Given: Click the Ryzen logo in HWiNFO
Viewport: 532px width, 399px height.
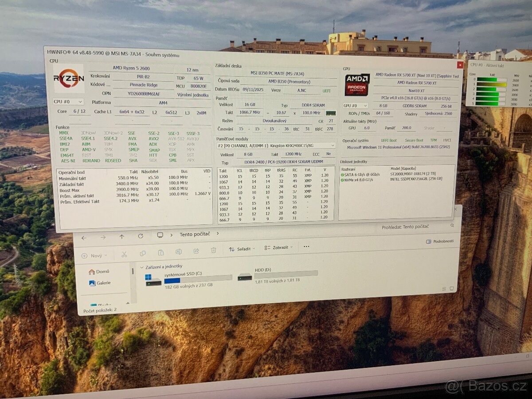Looking at the screenshot, I should click(x=69, y=78).
